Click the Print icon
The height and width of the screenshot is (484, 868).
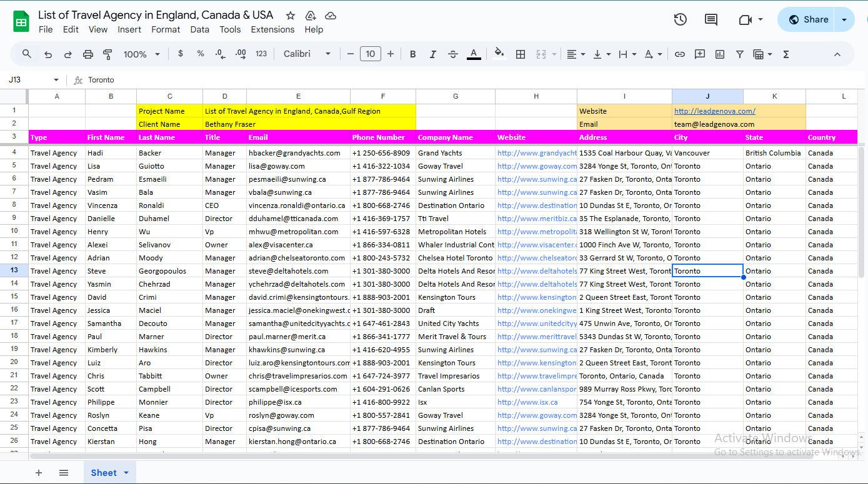tap(88, 54)
